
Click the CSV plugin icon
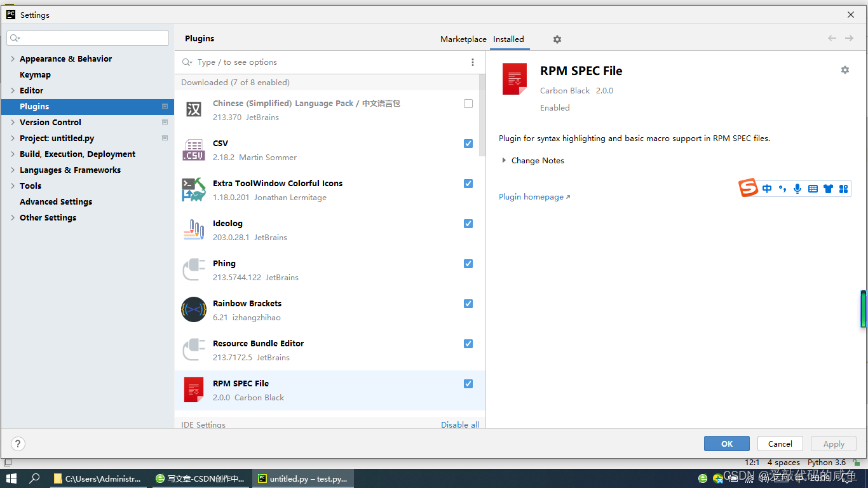point(194,149)
